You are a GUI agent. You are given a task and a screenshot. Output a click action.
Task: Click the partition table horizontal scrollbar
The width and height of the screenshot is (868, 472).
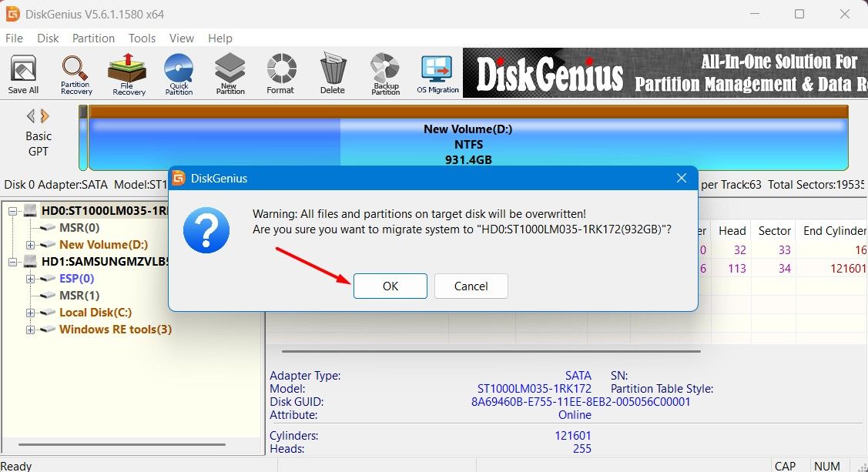pos(491,351)
